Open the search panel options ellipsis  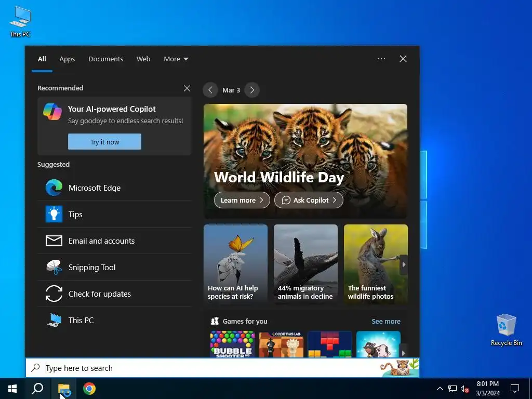coord(381,59)
